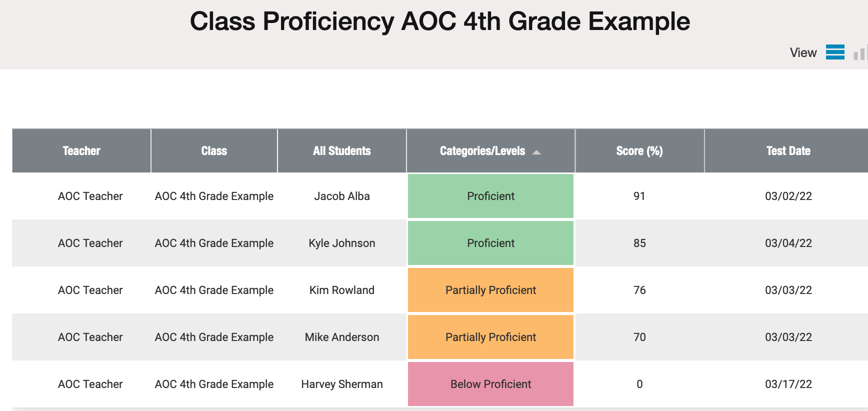Switch to the list view icon
Image resolution: width=868 pixels, height=411 pixels.
click(x=835, y=52)
